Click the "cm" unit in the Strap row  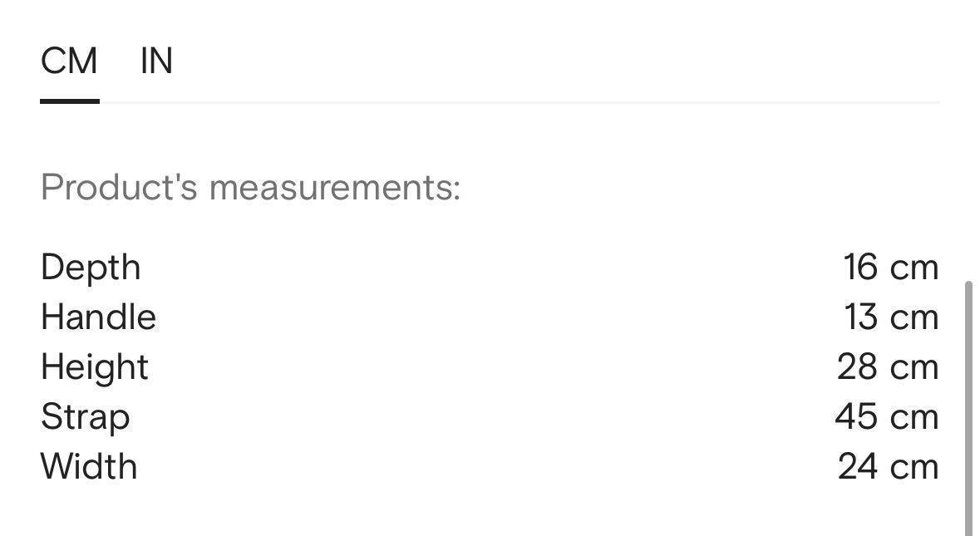pyautogui.click(x=914, y=417)
